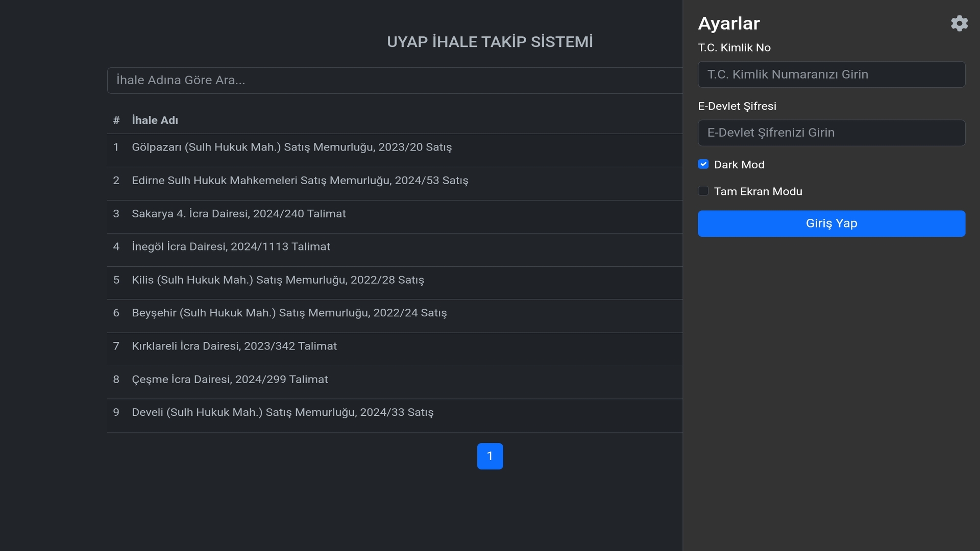Select page 1 in pagination
The image size is (980, 551).
point(490,456)
